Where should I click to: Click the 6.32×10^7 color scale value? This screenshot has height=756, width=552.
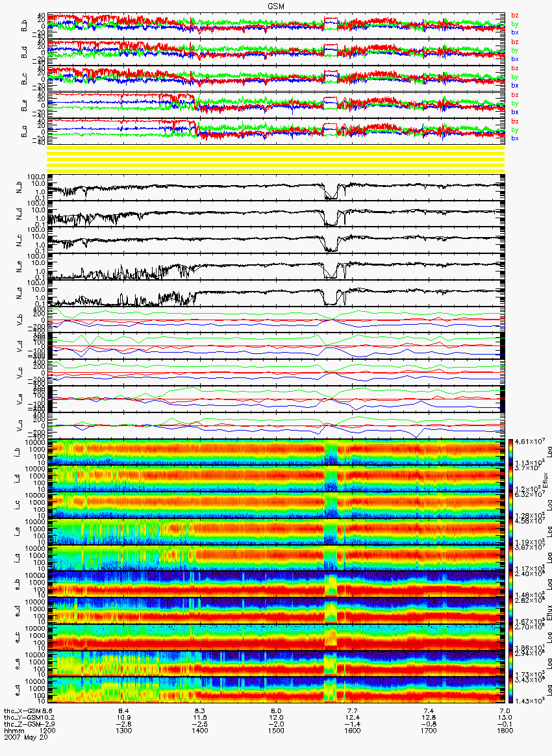(x=531, y=494)
